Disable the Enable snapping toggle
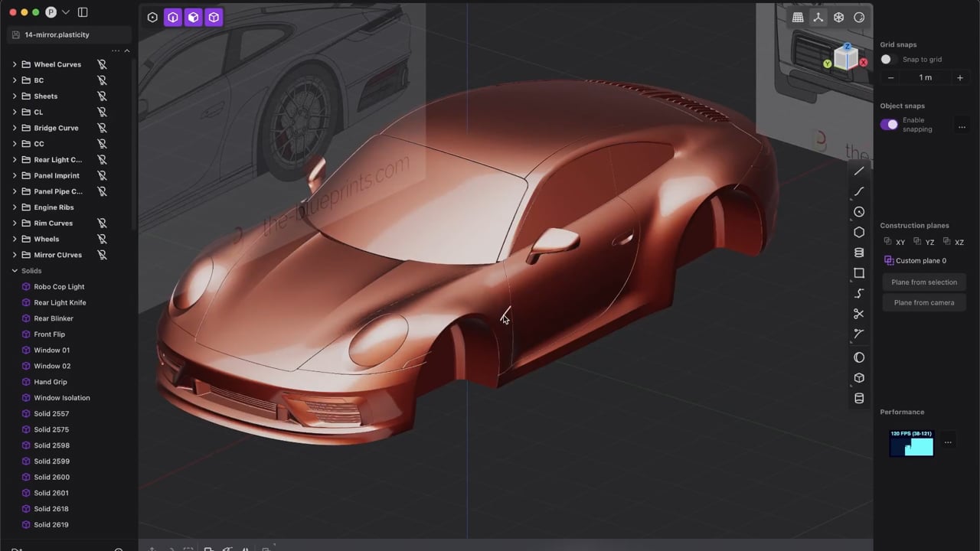Screen dimensions: 980x551 point(888,124)
